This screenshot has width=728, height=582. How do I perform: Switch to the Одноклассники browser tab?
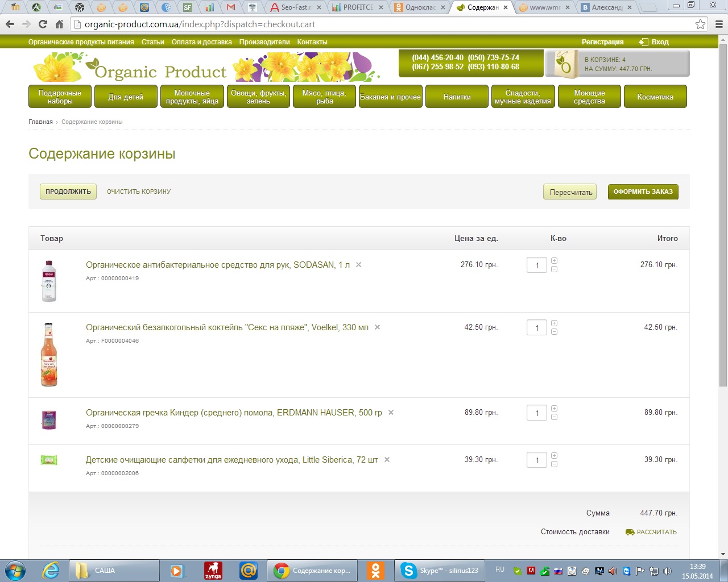click(420, 7)
